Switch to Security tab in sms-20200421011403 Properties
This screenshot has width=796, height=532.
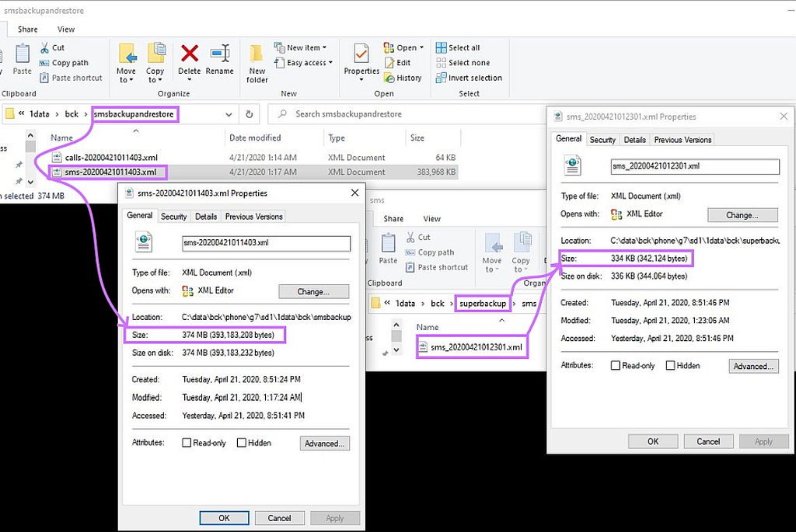tap(173, 217)
